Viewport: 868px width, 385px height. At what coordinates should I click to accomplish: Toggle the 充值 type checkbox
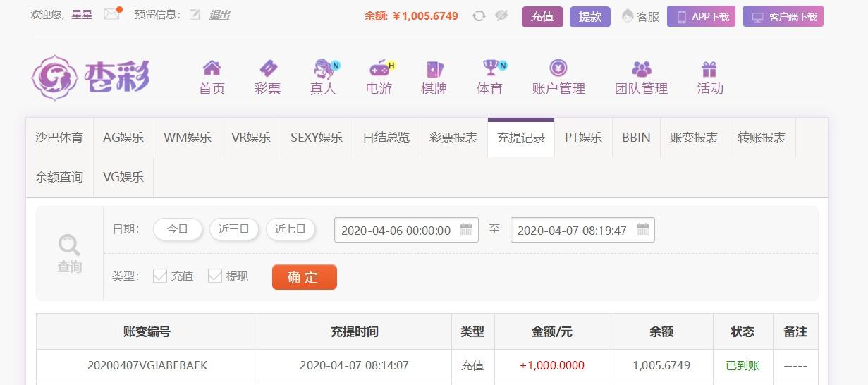pos(160,276)
